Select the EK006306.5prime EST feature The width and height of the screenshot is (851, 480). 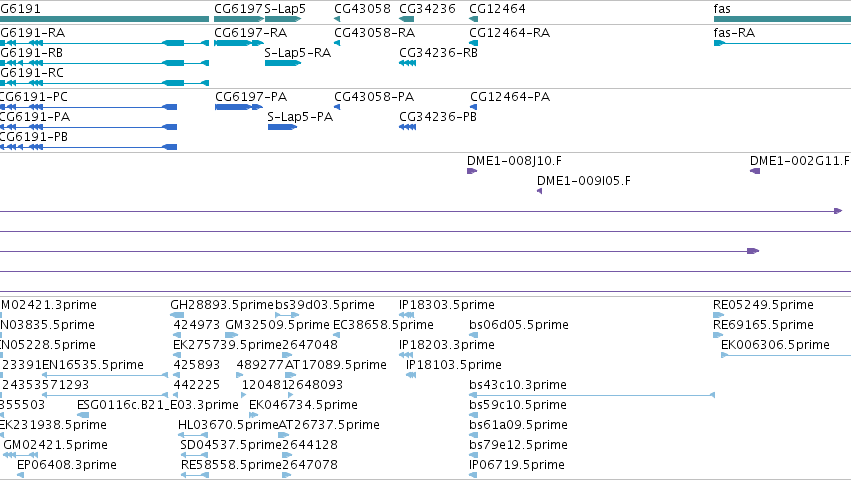pyautogui.click(x=786, y=355)
